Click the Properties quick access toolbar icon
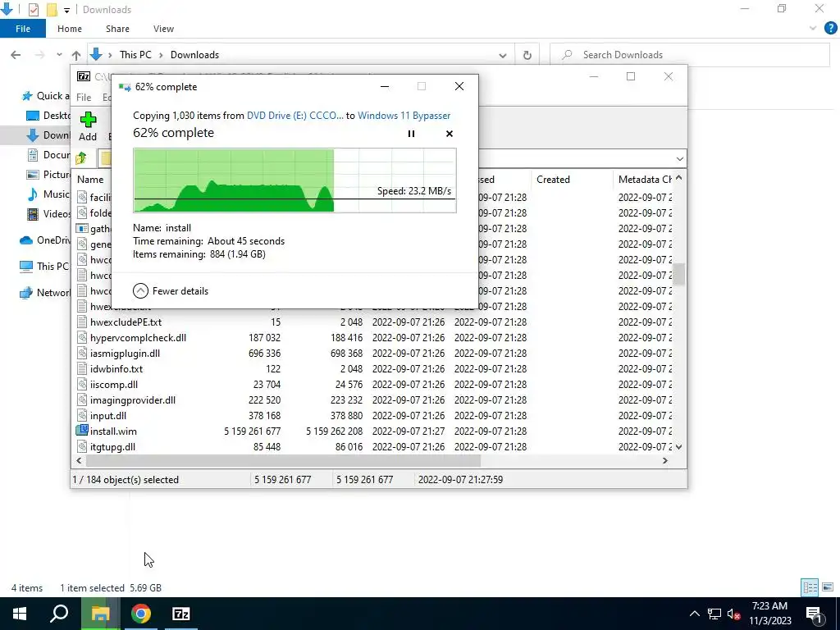Screen dimensions: 840x630 33,10
